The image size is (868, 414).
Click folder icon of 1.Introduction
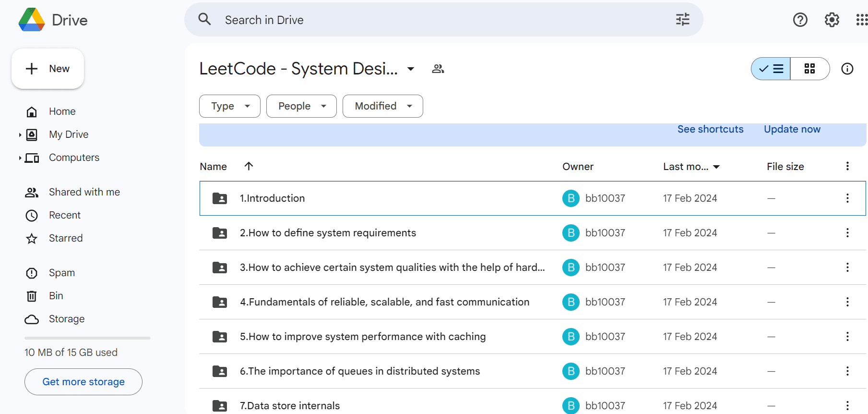point(220,198)
